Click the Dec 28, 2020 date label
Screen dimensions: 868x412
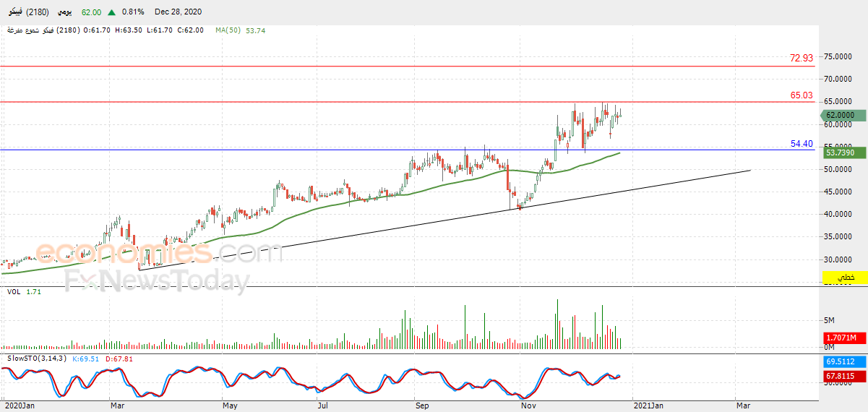click(x=179, y=12)
